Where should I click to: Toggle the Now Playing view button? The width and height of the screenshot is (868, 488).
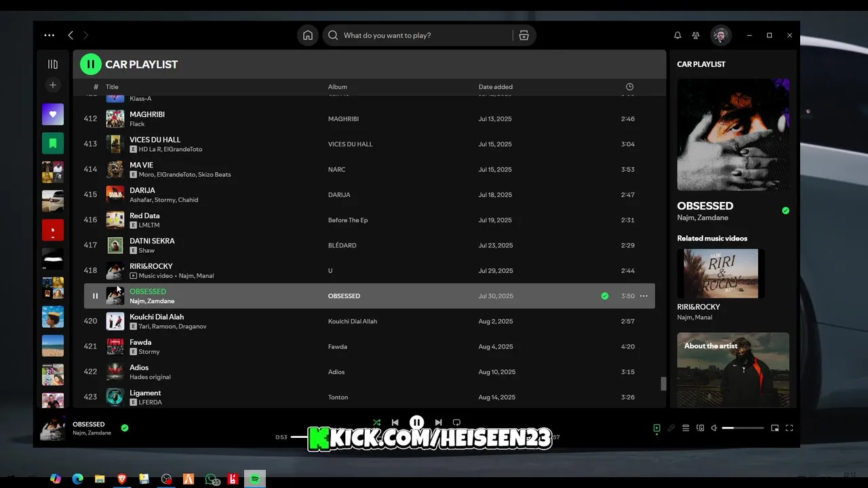pyautogui.click(x=656, y=428)
